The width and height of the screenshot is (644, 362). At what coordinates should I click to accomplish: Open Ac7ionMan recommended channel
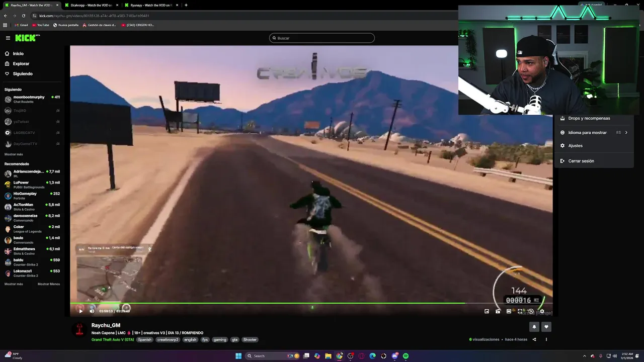tap(32, 207)
